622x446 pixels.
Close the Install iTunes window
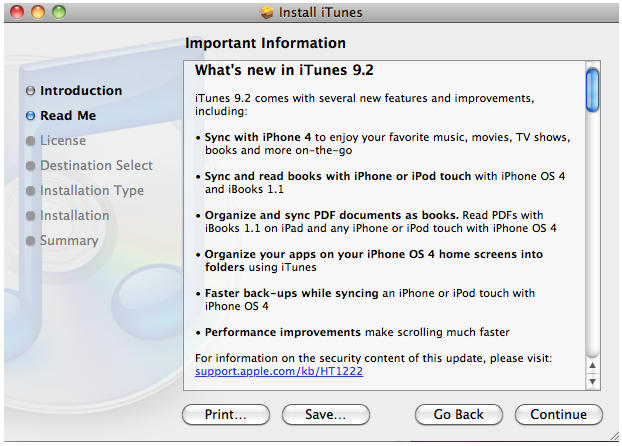(18, 12)
